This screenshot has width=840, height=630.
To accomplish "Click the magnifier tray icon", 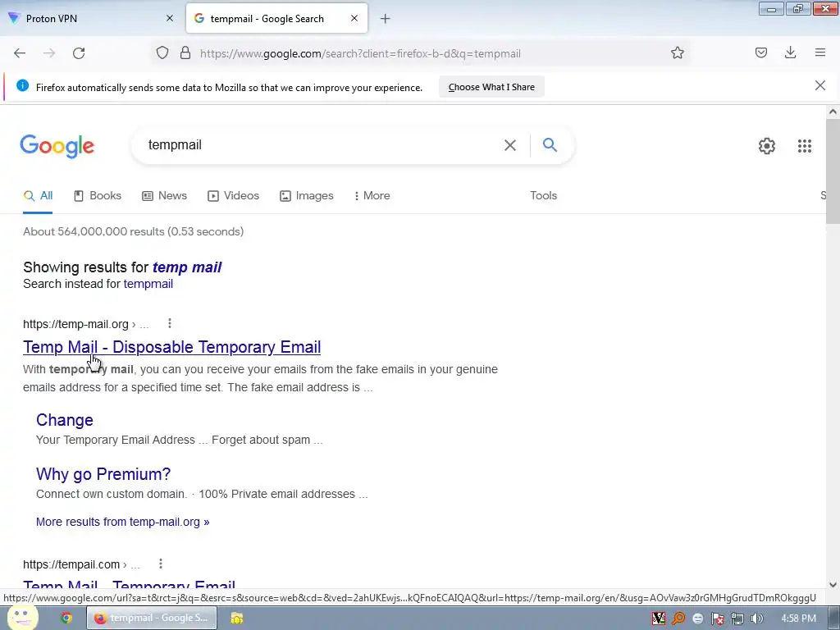I will tap(678, 619).
